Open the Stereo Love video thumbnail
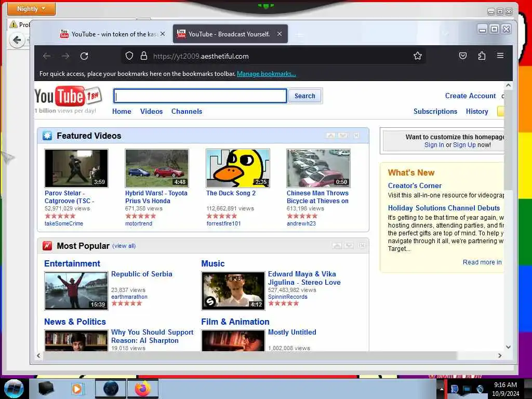Screen dimensions: 532x399 pos(233,291)
